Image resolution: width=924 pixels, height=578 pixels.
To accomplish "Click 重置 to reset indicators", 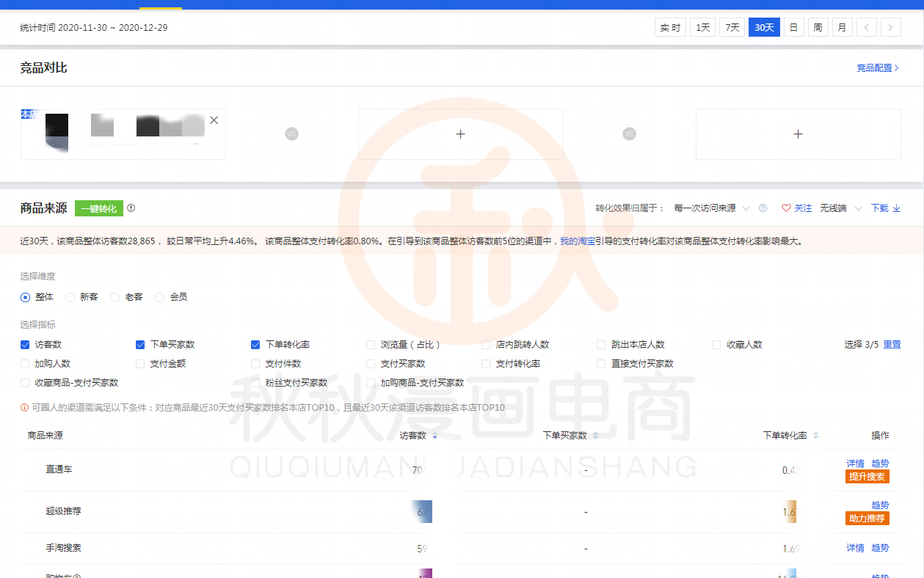I will (892, 345).
